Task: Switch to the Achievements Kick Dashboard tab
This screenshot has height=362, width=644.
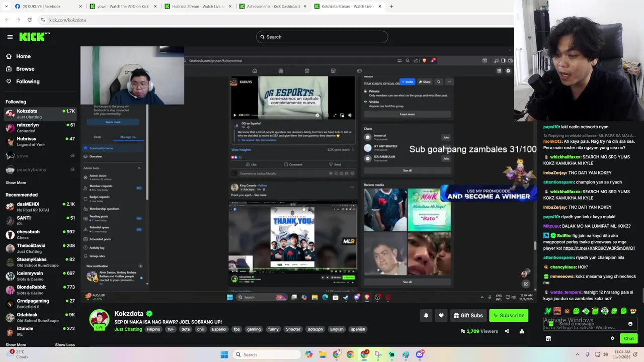Action: 274,7
